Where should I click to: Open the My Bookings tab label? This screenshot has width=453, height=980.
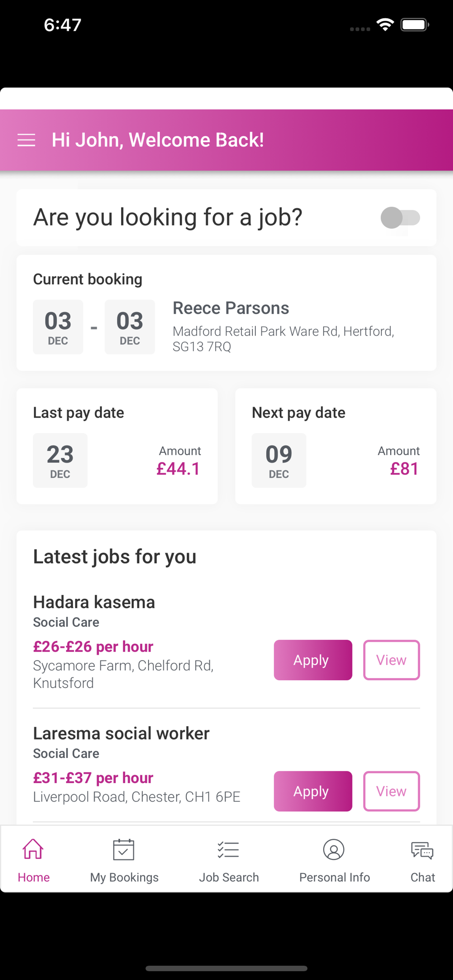[x=125, y=877]
